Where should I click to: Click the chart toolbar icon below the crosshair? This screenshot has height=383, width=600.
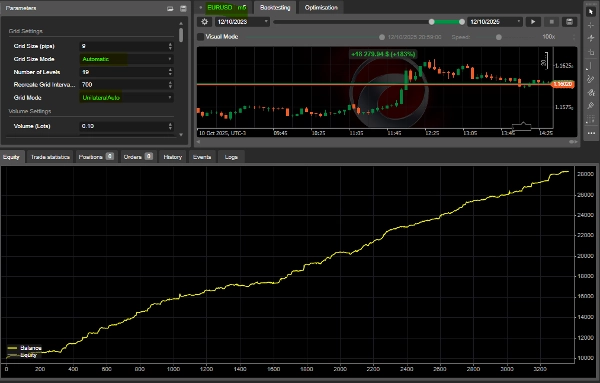pos(591,38)
